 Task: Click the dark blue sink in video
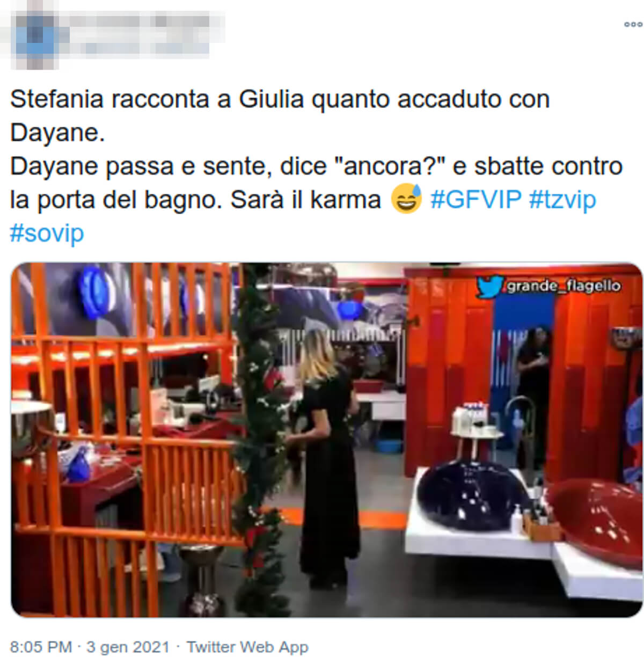(x=471, y=495)
